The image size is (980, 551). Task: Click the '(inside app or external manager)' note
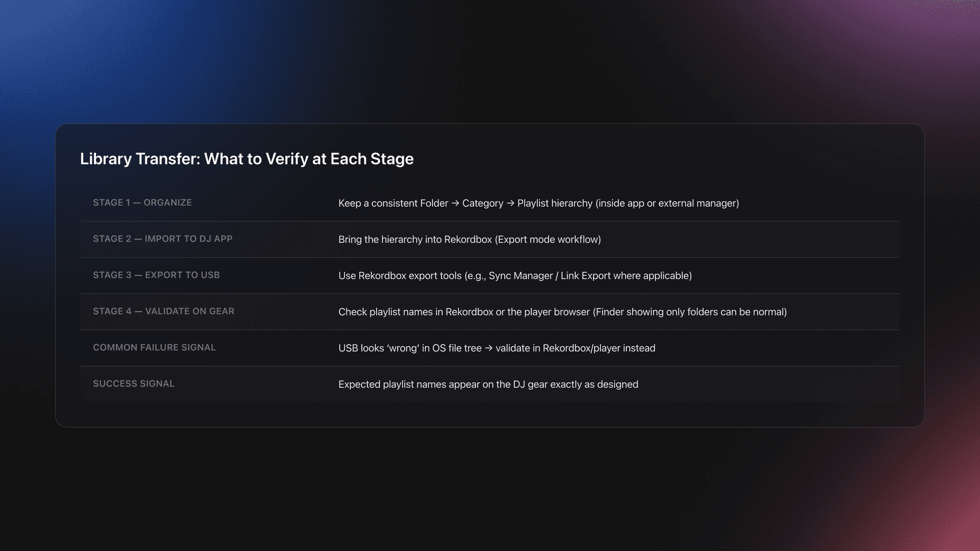tap(667, 204)
